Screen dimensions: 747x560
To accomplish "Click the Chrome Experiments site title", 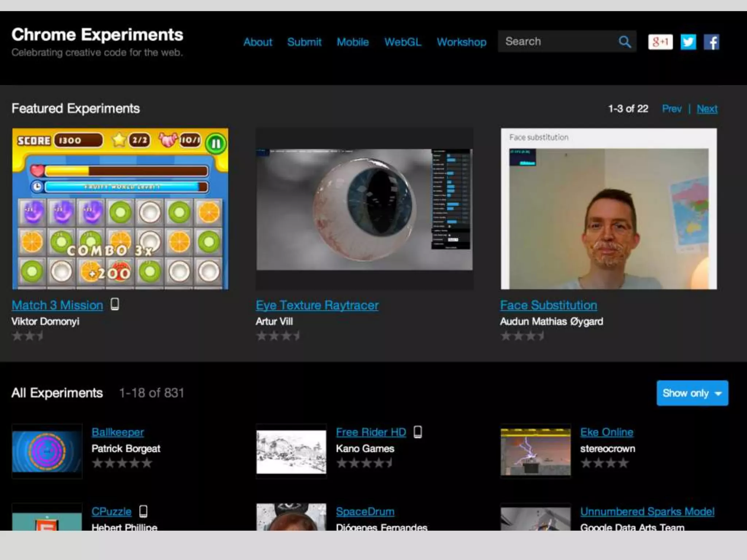I will tap(97, 35).
